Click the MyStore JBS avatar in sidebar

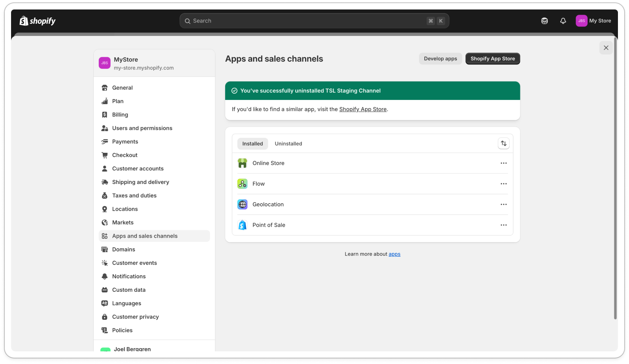[105, 63]
